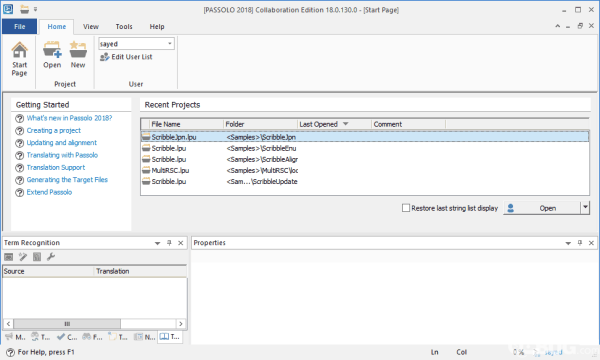Select Scribble.lpu in ScribbleEnu folder
Screen dimensions: 600x360
(x=365, y=148)
